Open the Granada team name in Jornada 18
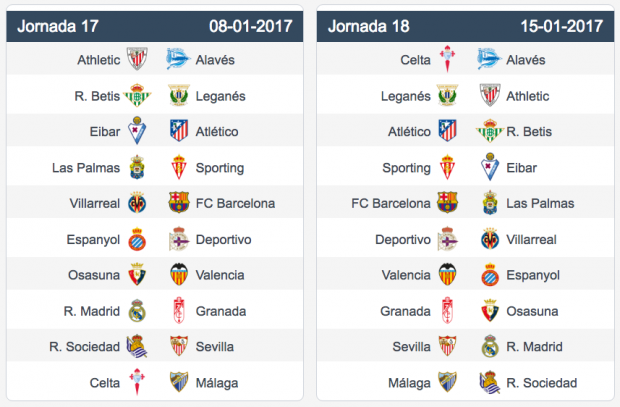The height and width of the screenshot is (407, 620). [x=405, y=311]
